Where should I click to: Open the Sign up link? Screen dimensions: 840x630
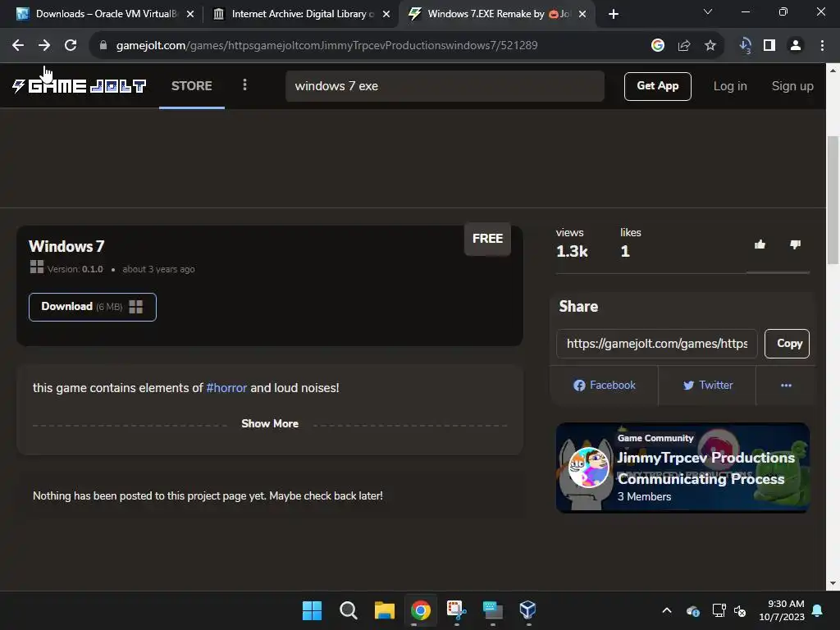(792, 86)
